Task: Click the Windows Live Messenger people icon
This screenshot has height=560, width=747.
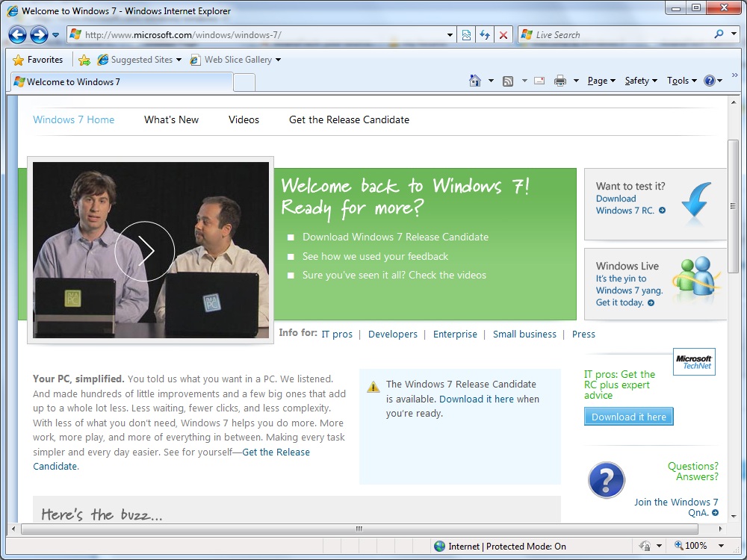Action: tap(696, 278)
